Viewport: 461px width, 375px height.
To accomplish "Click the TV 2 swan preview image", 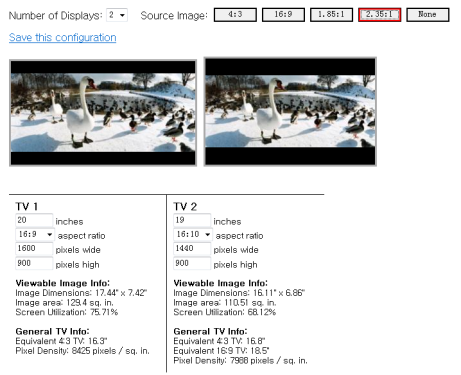I will 290,112.
